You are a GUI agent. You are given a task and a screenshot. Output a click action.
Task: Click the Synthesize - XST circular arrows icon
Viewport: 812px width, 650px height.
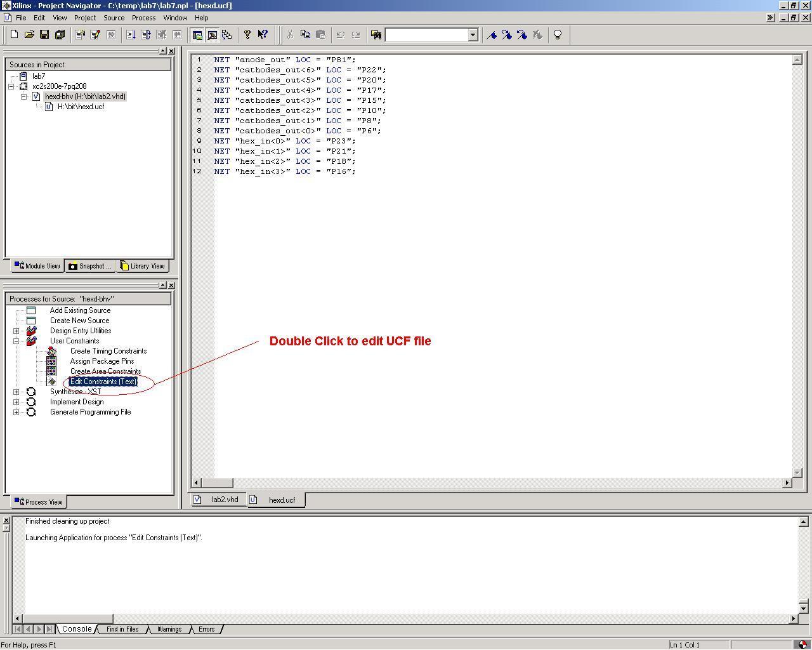(31, 392)
